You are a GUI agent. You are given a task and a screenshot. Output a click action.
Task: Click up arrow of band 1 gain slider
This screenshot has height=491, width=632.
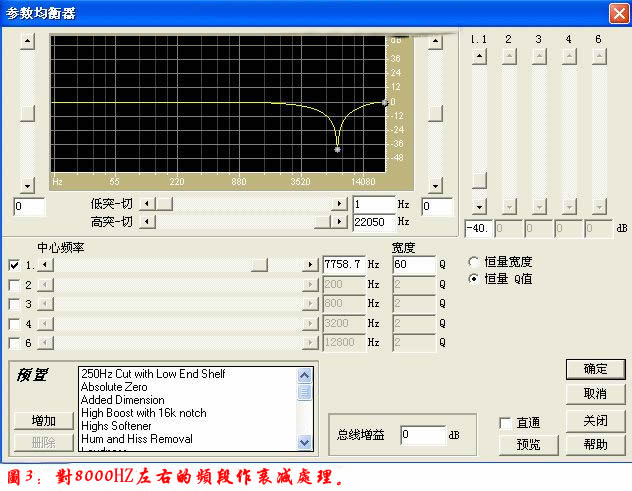(479, 56)
